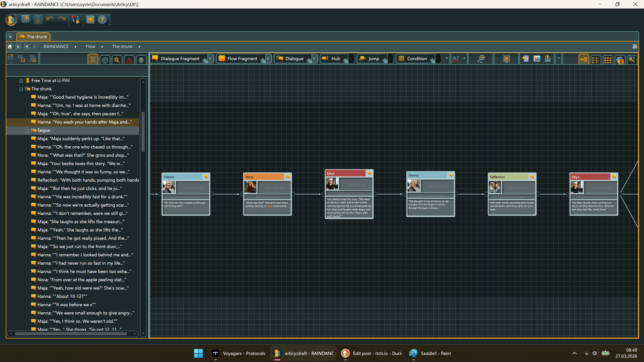This screenshot has height=362, width=644.
Task: Open the Condition template arrow
Action: (438, 59)
